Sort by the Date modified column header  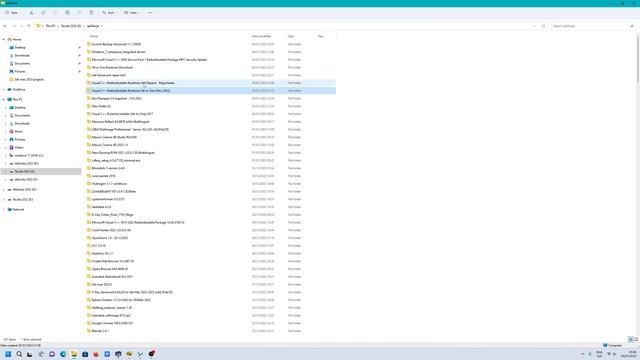[261, 36]
